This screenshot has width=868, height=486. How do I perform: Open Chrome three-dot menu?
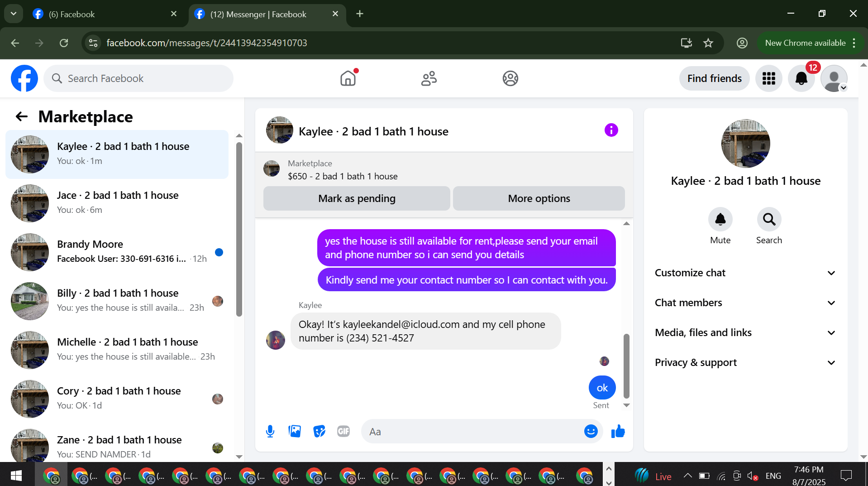[x=854, y=43]
